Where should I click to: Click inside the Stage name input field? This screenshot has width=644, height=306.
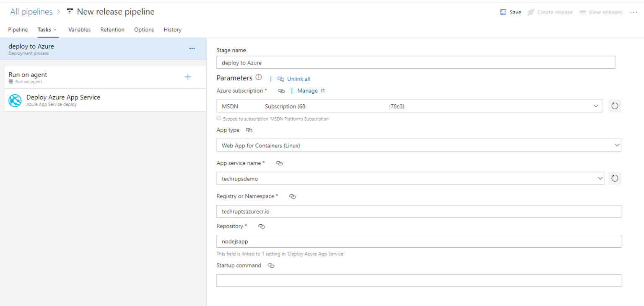pos(415,62)
